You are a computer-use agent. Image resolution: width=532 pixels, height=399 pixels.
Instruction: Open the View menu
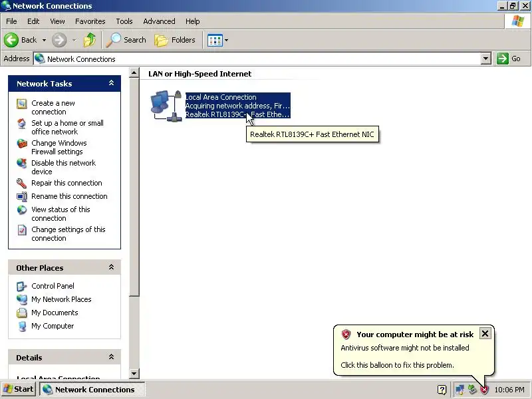point(57,21)
